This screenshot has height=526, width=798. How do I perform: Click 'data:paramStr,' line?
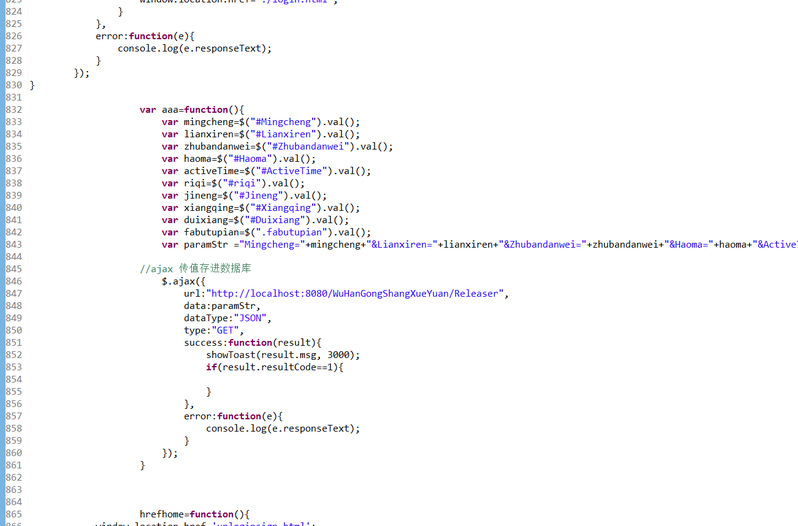(x=222, y=306)
